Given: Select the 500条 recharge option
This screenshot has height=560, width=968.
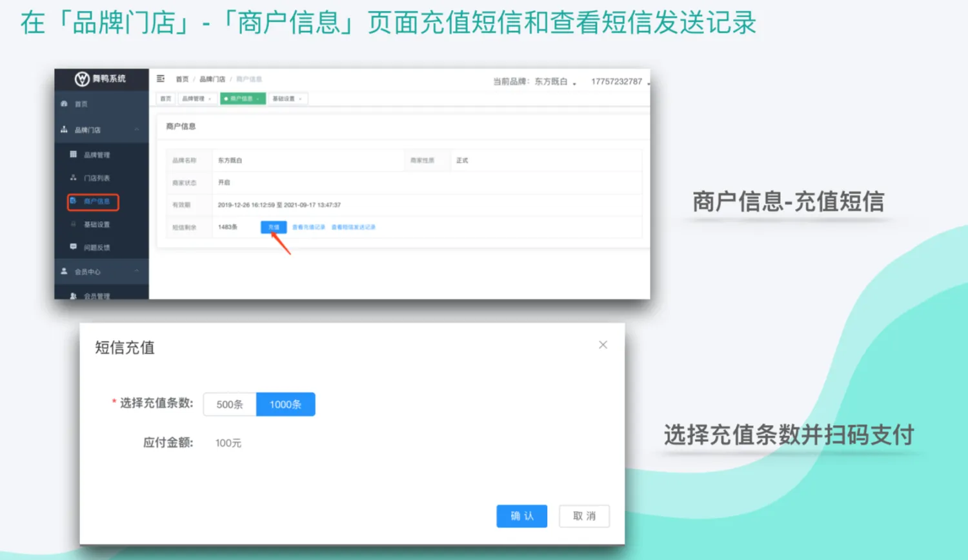Looking at the screenshot, I should pos(230,405).
